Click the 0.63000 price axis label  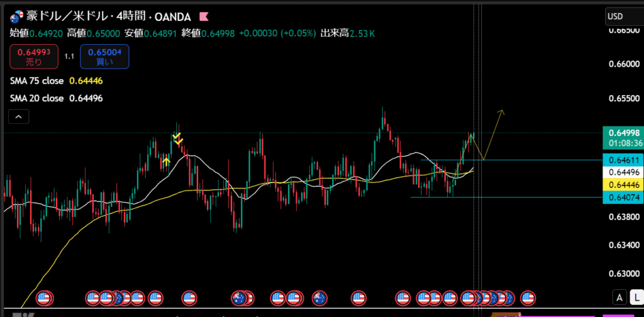click(625, 274)
